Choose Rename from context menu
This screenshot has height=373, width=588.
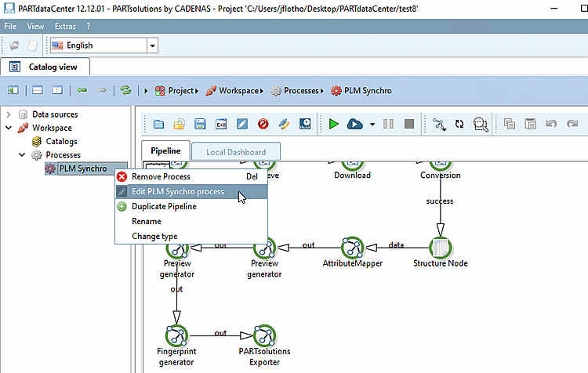191,222
